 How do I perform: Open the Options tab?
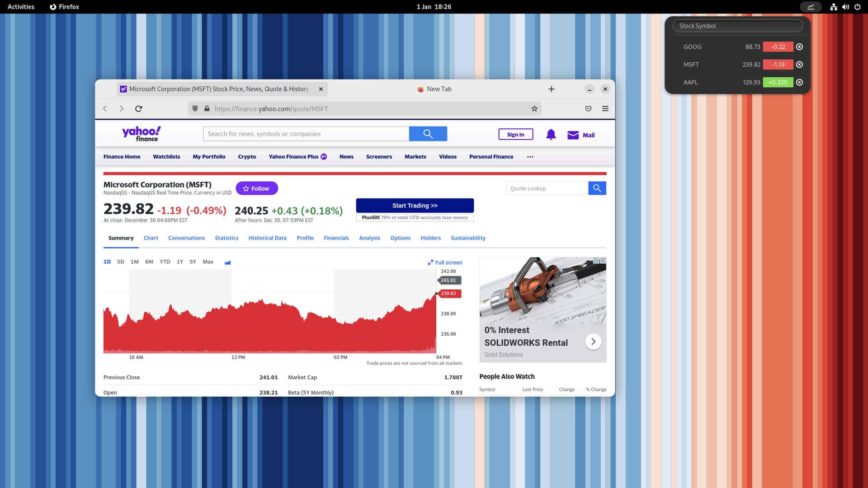coord(400,238)
